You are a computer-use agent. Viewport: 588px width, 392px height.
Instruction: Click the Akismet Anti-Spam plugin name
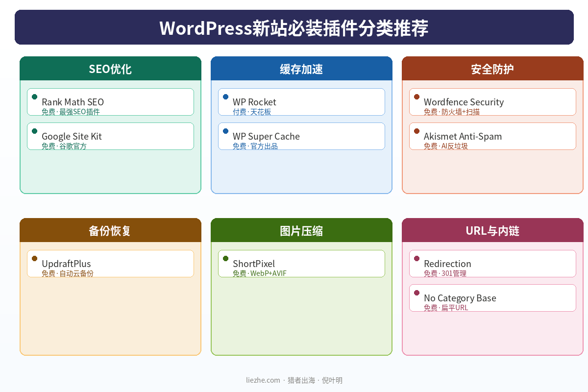point(463,136)
